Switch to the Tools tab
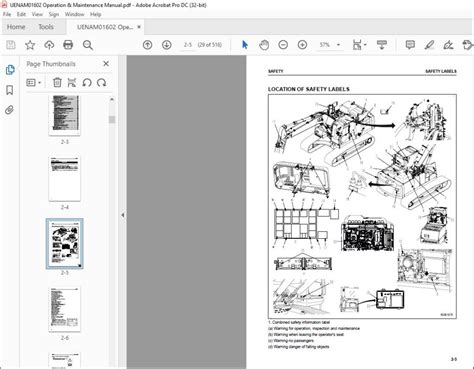The image size is (474, 369). click(46, 27)
